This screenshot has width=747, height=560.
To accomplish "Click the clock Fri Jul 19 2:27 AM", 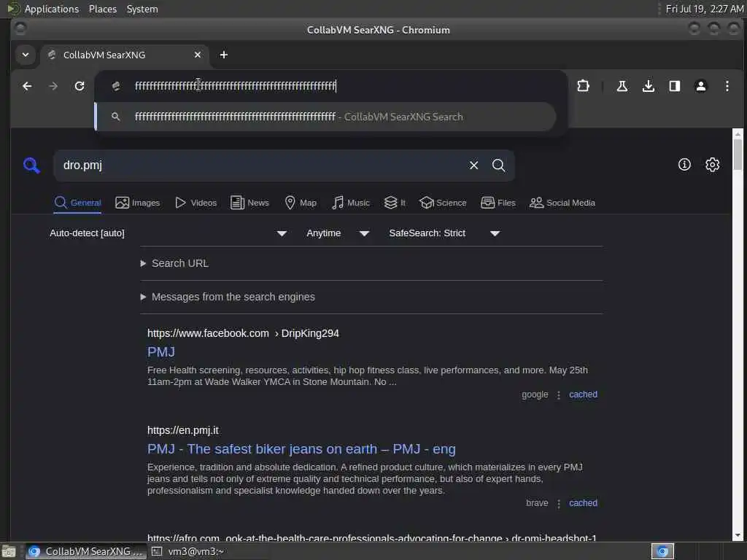I will (705, 9).
